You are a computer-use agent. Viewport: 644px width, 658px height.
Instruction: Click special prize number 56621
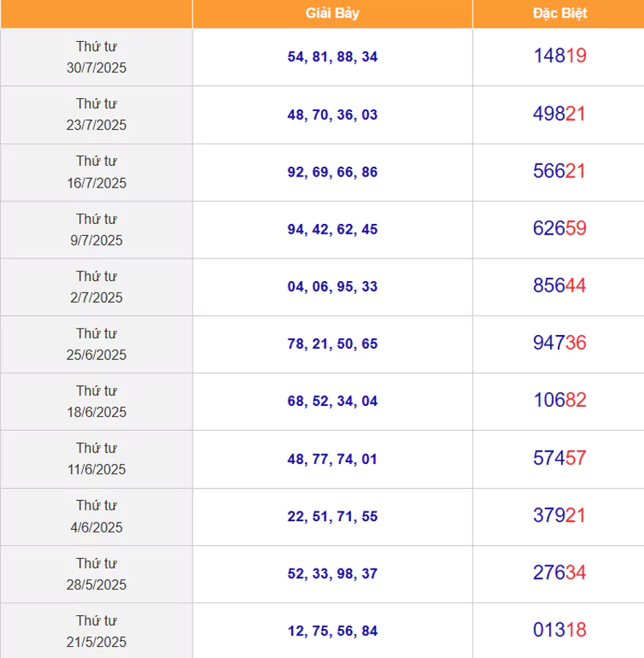[559, 172]
